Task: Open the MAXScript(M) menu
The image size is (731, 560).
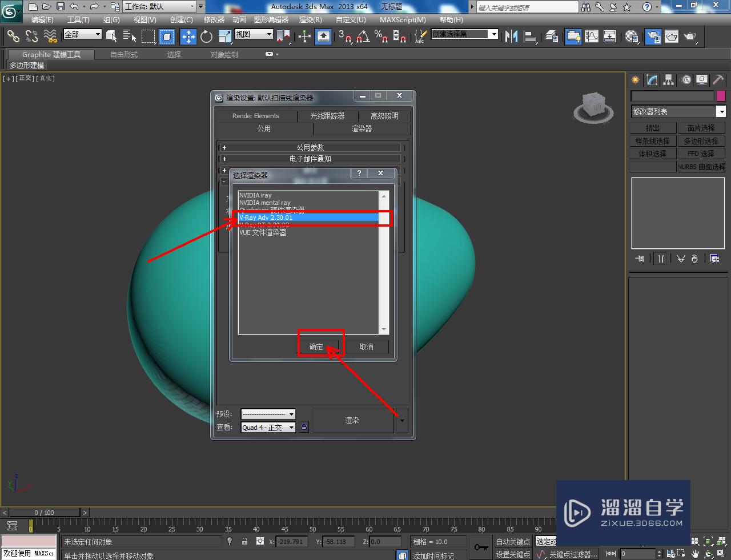Action: pos(403,19)
